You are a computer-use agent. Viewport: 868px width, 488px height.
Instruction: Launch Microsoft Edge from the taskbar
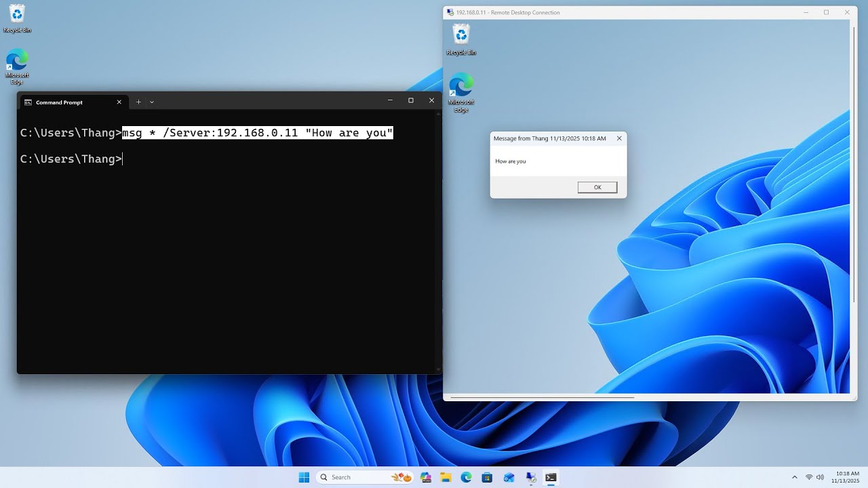click(466, 477)
